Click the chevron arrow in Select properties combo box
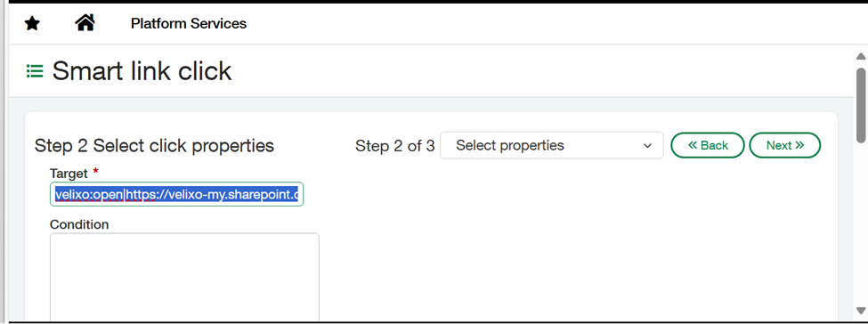The image size is (868, 324). (647, 146)
